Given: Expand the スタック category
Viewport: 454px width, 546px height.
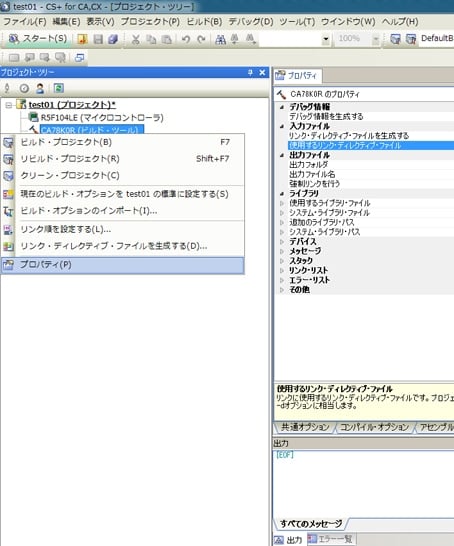Looking at the screenshot, I should (x=282, y=260).
